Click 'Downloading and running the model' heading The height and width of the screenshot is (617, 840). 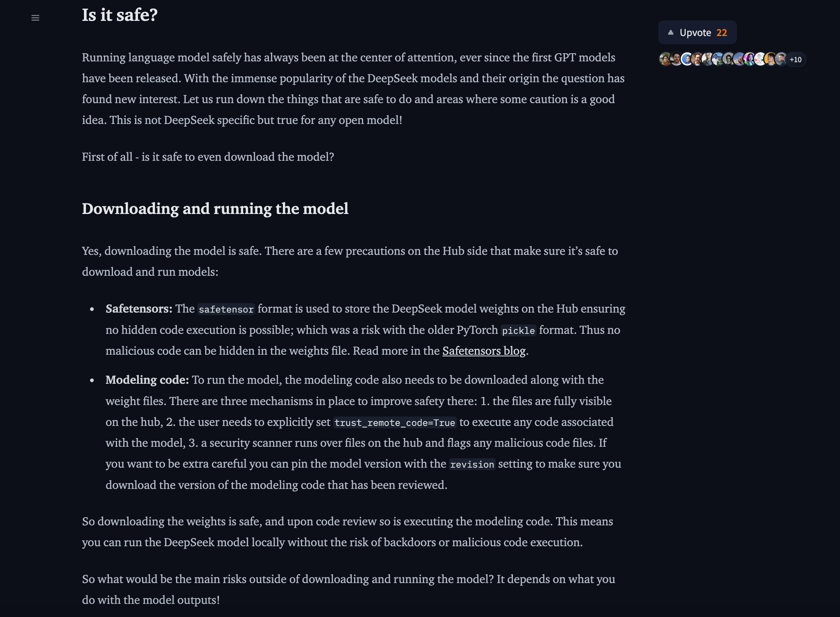tap(215, 209)
